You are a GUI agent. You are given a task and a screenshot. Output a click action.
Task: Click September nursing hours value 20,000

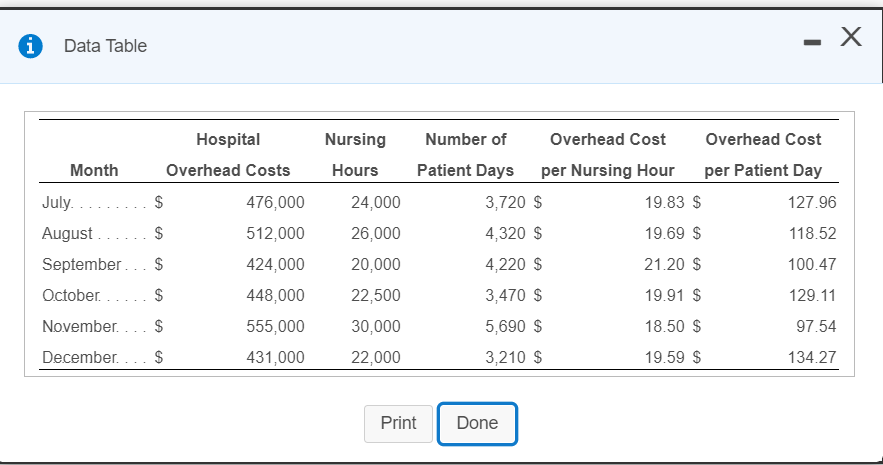pyautogui.click(x=376, y=264)
